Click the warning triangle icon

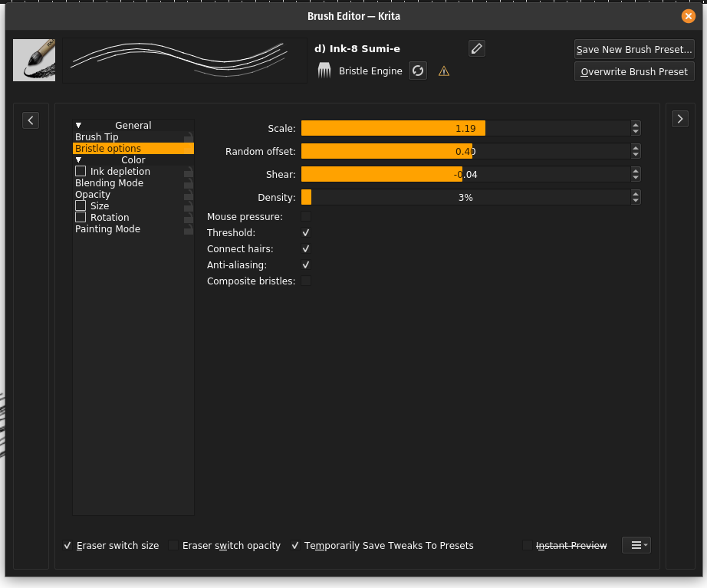[443, 71]
